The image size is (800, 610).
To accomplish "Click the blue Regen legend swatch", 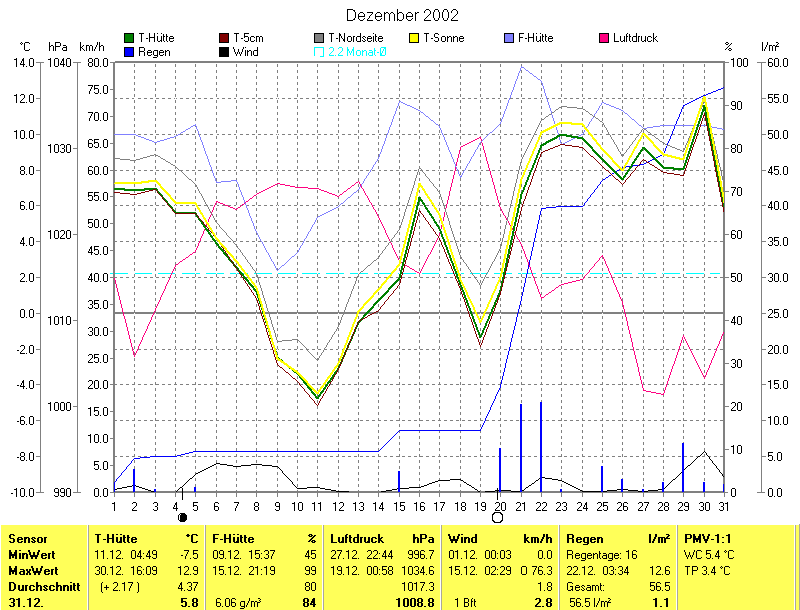I will [128, 51].
